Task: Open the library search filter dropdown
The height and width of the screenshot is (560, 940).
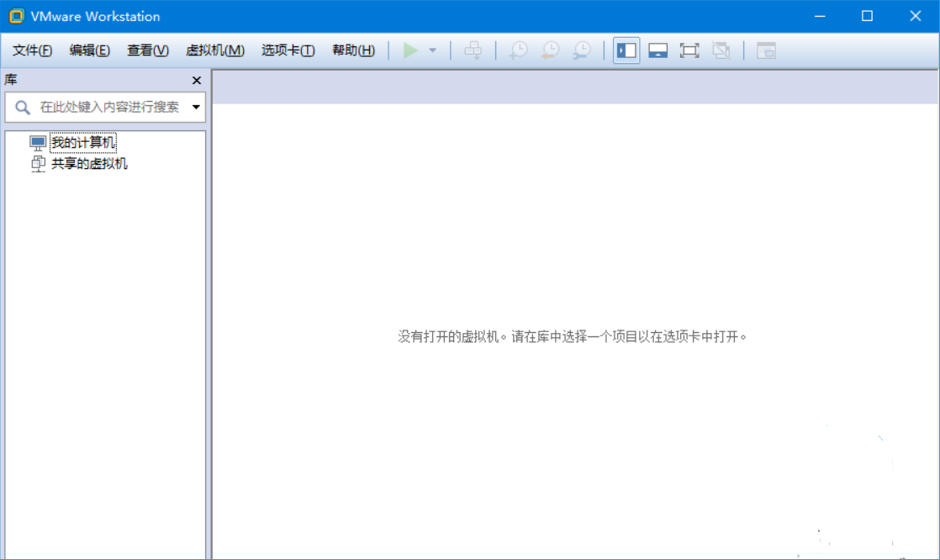Action: pyautogui.click(x=196, y=108)
